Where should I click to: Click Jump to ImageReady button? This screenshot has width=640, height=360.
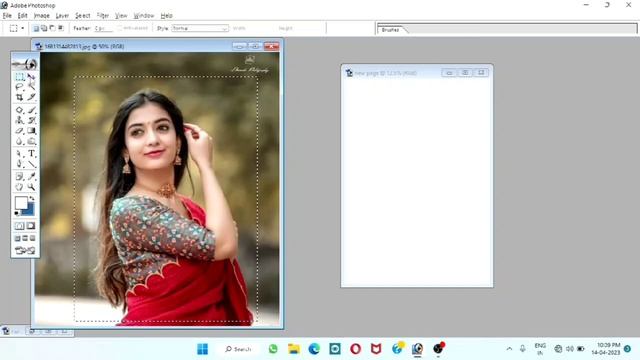pos(25,250)
